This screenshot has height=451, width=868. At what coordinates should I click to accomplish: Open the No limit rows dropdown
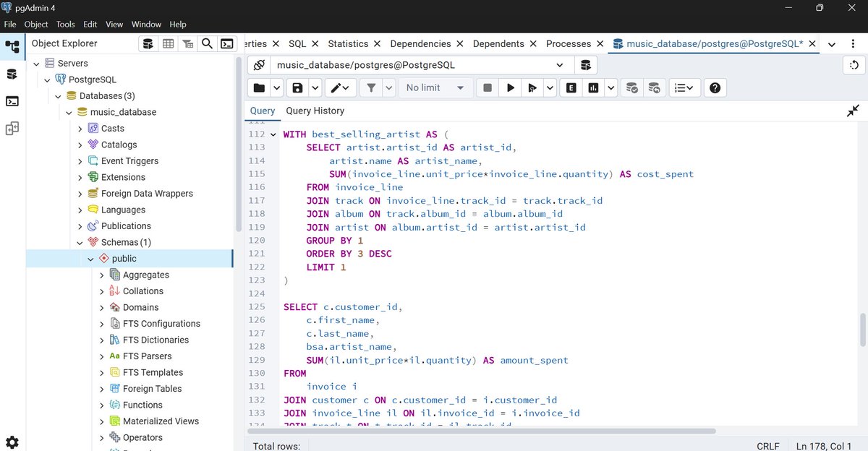435,87
